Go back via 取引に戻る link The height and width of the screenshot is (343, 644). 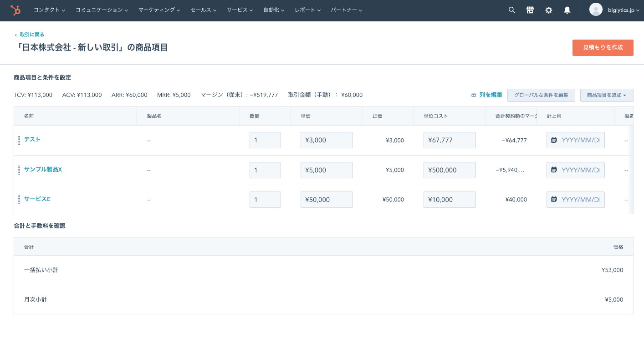(x=32, y=35)
